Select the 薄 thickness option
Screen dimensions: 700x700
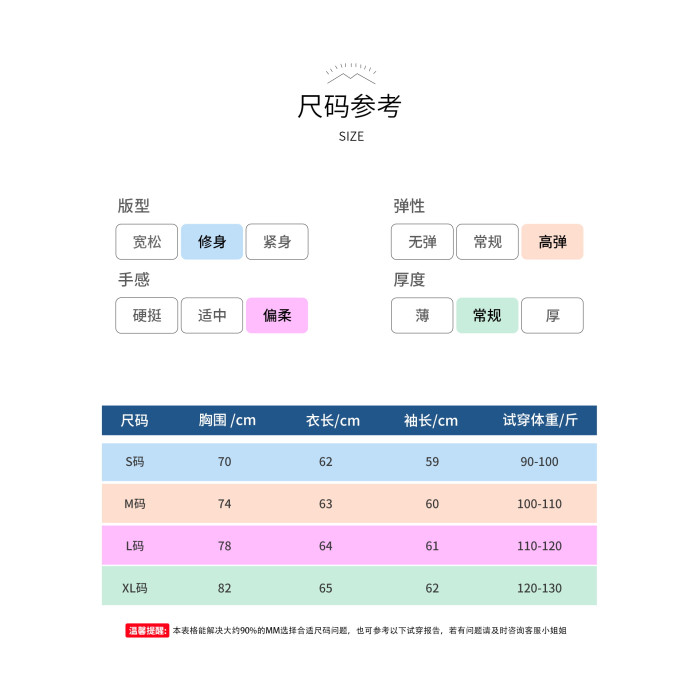pos(422,316)
